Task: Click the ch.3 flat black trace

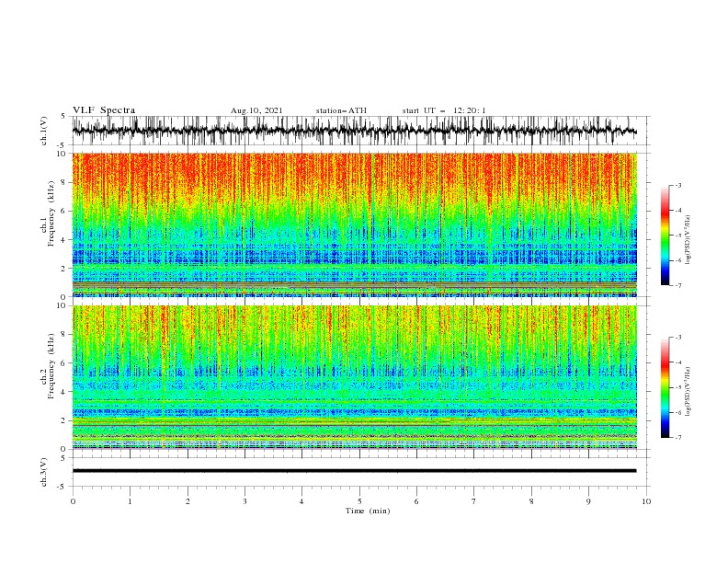Action: [x=354, y=471]
